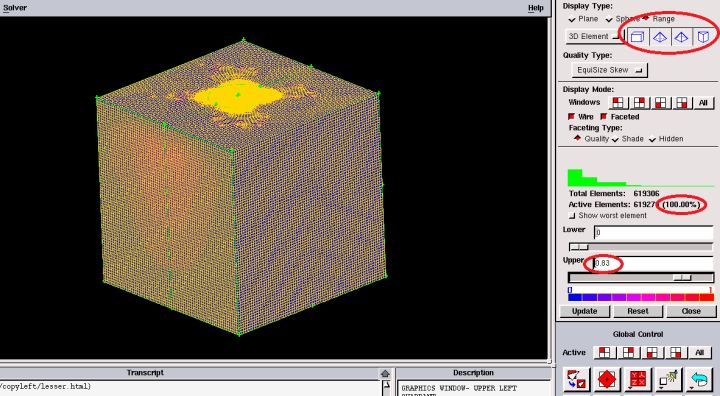Click the Reset button
Image resolution: width=720 pixels, height=396 pixels.
(638, 311)
